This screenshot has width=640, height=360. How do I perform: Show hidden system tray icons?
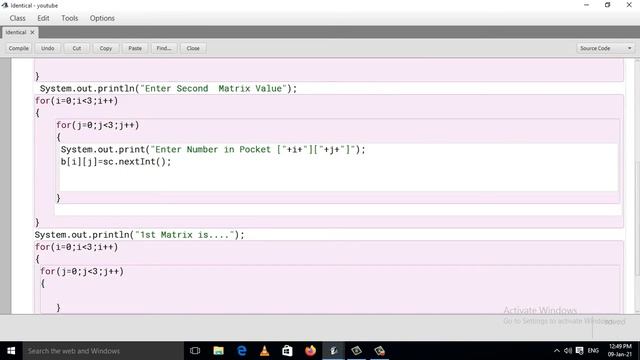[557, 351]
